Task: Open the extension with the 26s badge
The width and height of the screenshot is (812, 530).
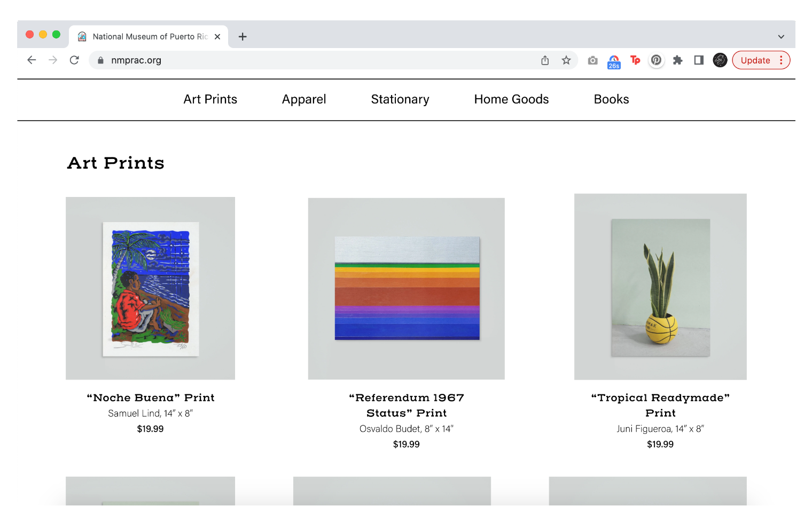Action: (614, 62)
